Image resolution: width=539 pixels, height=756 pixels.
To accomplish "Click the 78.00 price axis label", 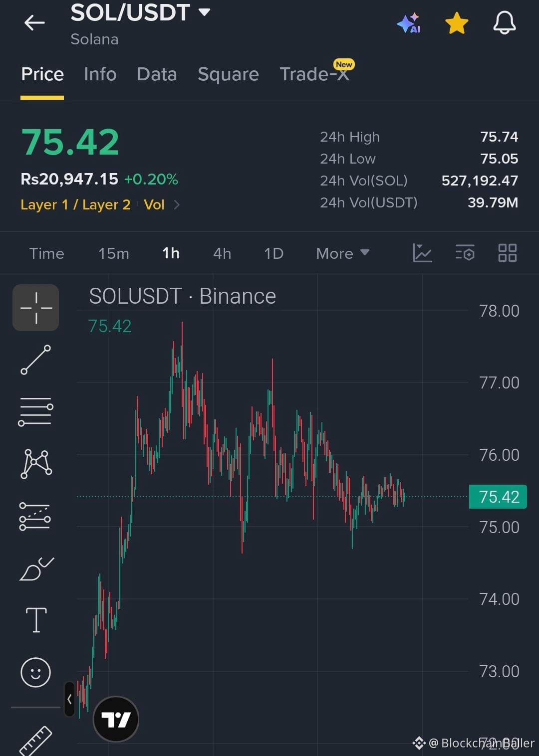I will (499, 311).
